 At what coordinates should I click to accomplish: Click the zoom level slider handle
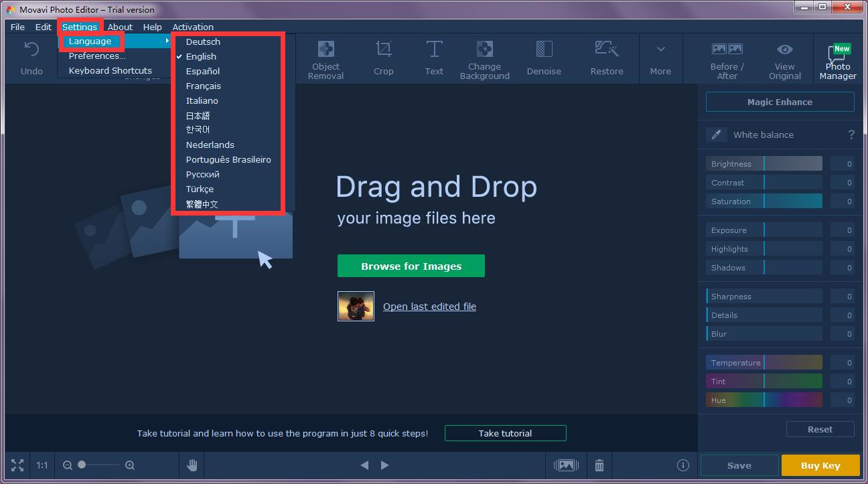(82, 465)
